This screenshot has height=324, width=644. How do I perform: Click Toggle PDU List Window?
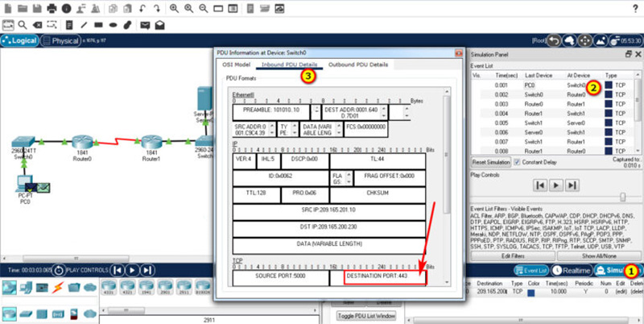point(366,316)
